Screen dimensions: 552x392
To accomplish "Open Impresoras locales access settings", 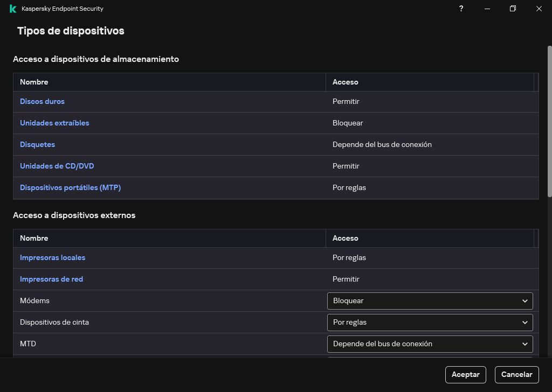I will tap(52, 257).
